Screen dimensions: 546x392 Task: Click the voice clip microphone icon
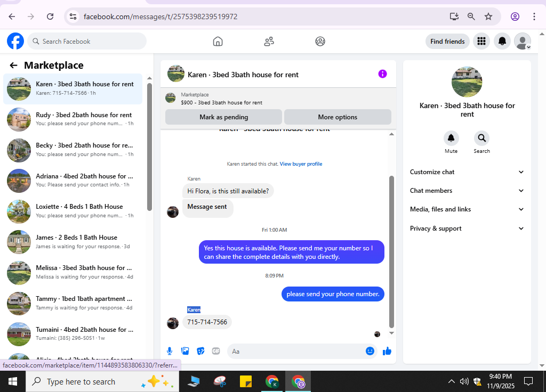tap(170, 352)
